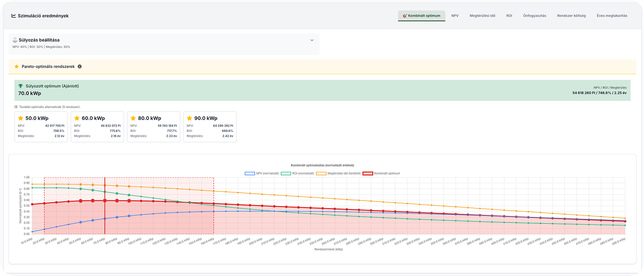The image size is (644, 276).
Task: Open the Megtérülési idő tab
Action: coord(482,16)
